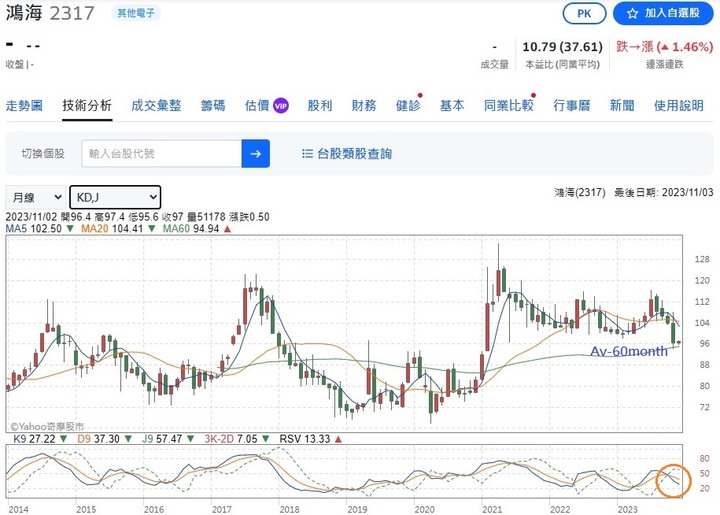
Task: Click the 最後日期: 2023/11/03 text
Action: 664,192
